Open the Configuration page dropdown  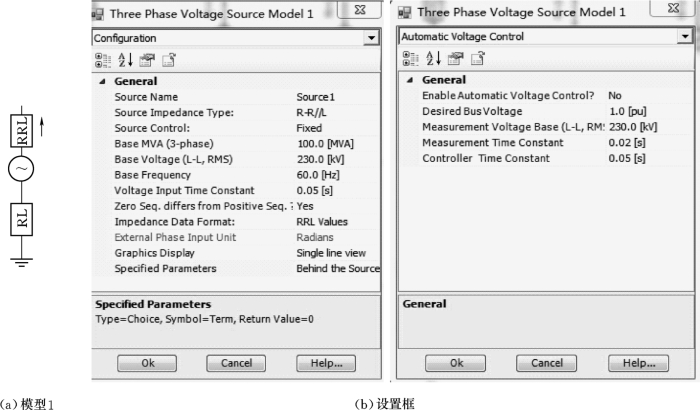point(373,37)
